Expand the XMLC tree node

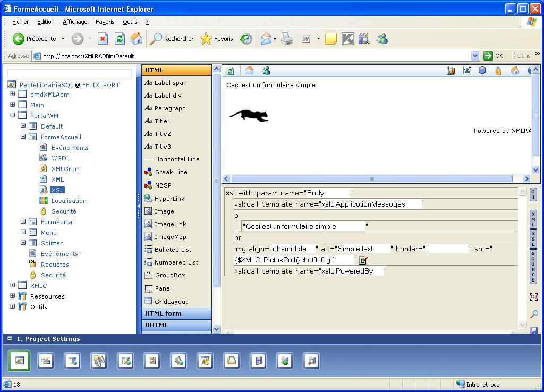point(12,286)
